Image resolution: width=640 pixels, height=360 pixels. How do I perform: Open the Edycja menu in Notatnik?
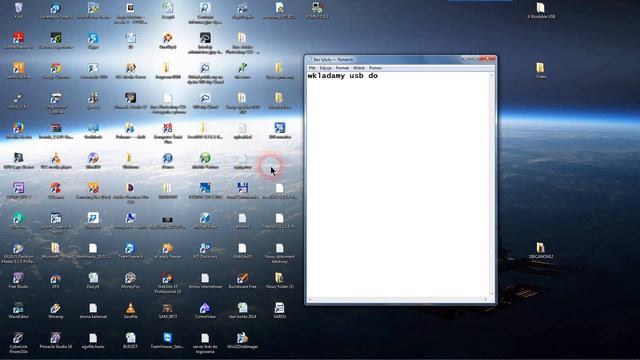pyautogui.click(x=326, y=68)
